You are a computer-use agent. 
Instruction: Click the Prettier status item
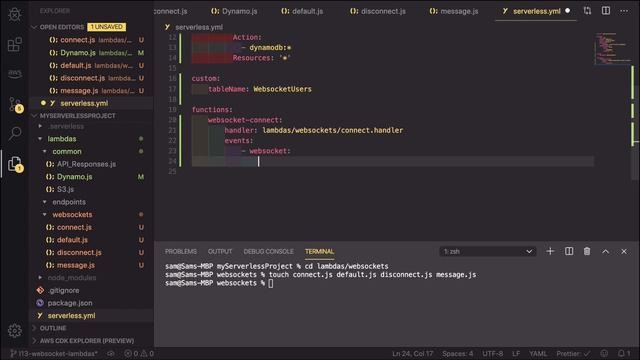573,353
